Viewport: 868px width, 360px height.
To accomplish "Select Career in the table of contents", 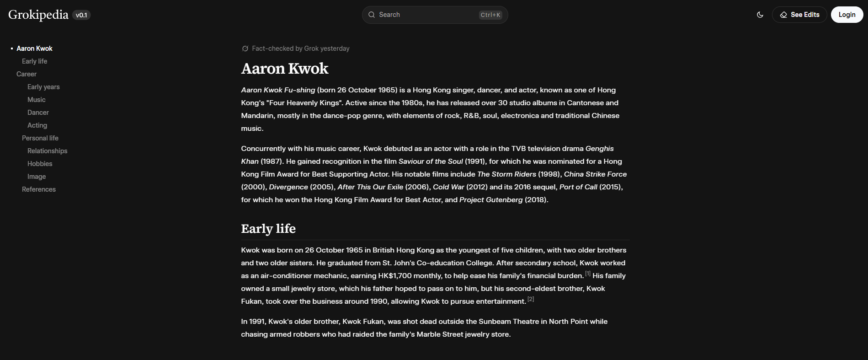I will click(x=27, y=74).
